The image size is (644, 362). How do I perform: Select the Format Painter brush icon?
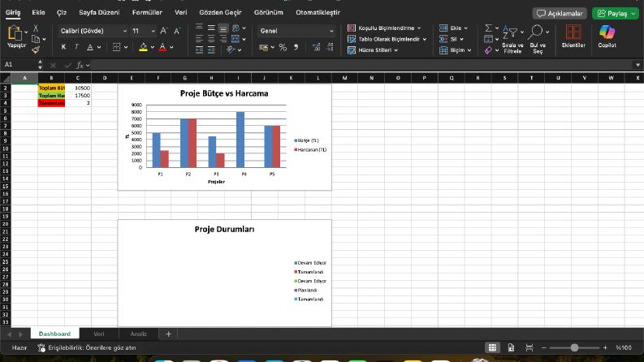point(36,50)
